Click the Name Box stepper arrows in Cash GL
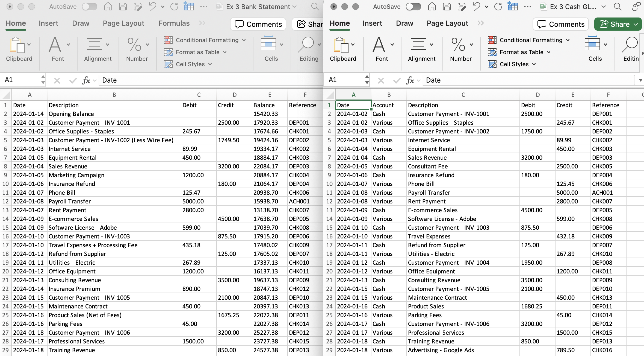 pos(367,80)
